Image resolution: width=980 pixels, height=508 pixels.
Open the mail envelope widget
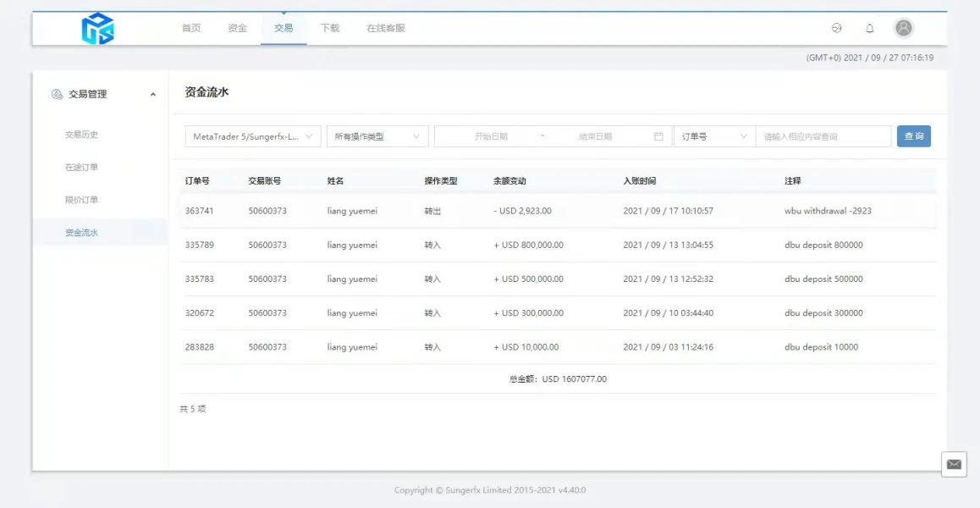pos(954,464)
